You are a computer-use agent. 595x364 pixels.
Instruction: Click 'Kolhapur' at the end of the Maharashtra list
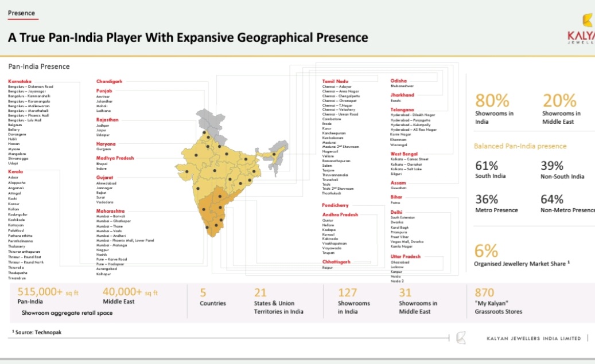[x=104, y=274]
